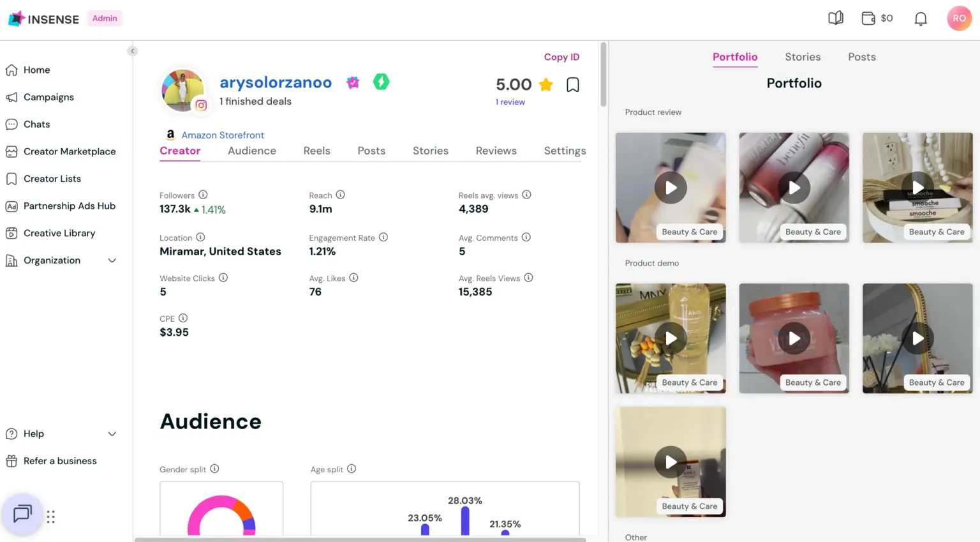The image size is (980, 542).
Task: Bookmark creator arysolorzanoo
Action: [x=572, y=84]
